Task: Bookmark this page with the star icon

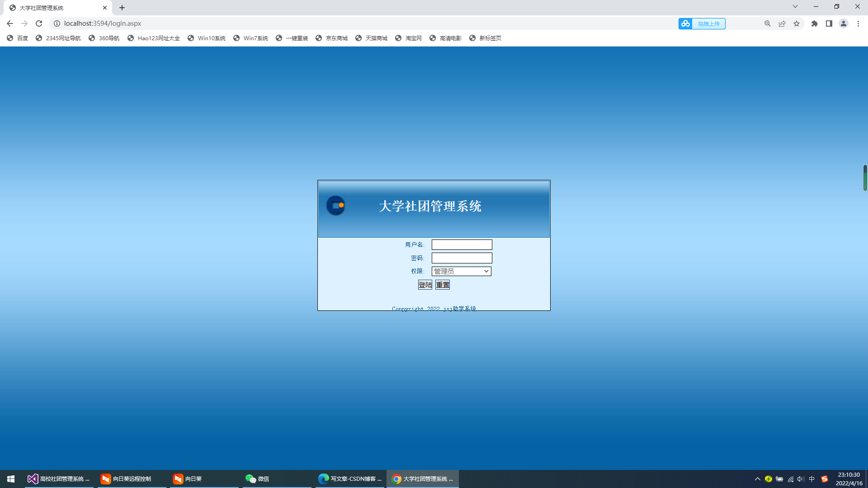Action: pyautogui.click(x=797, y=23)
